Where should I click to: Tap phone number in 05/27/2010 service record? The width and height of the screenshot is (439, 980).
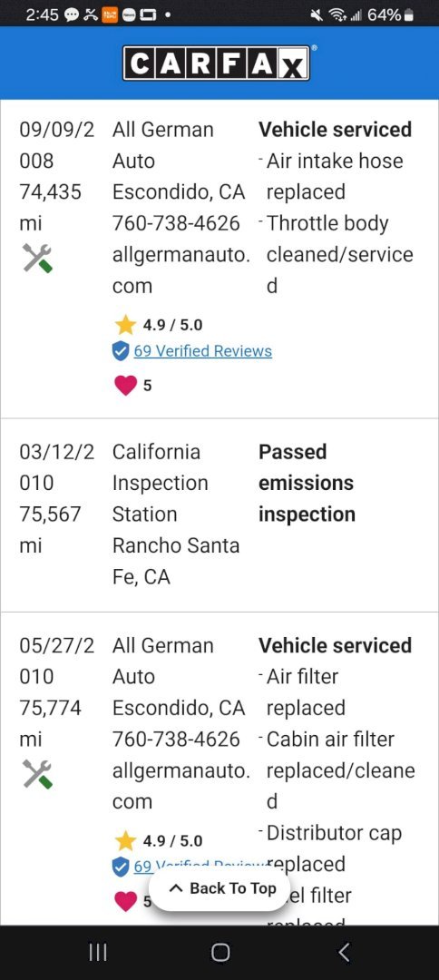coord(176,739)
